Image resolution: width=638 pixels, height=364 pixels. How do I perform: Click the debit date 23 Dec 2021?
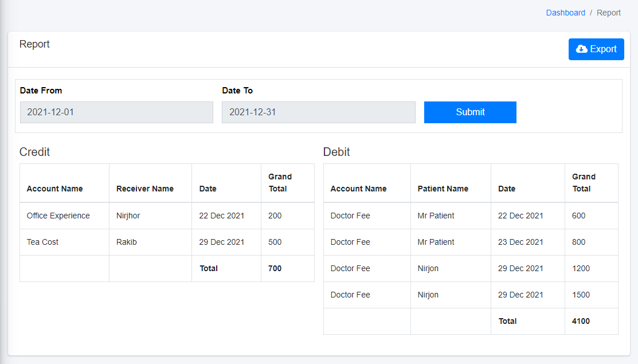point(520,242)
